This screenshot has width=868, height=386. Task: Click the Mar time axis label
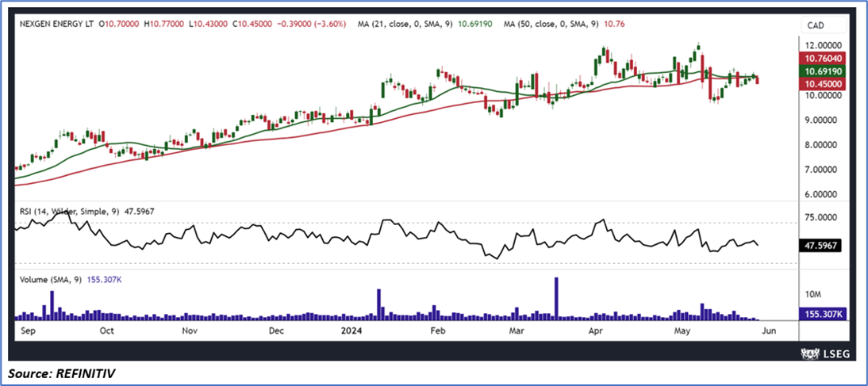[x=517, y=331]
